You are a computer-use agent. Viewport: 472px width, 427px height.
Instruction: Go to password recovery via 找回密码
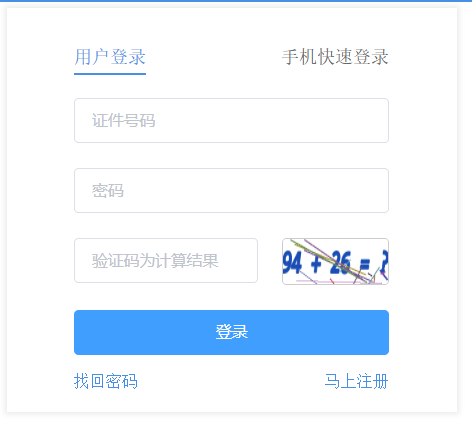tap(106, 381)
